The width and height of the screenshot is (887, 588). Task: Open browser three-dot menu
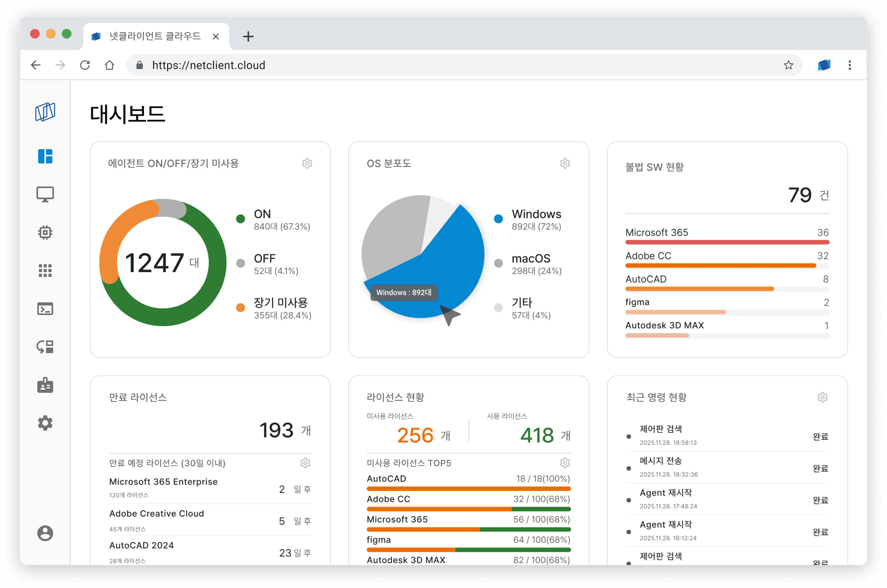coord(849,65)
